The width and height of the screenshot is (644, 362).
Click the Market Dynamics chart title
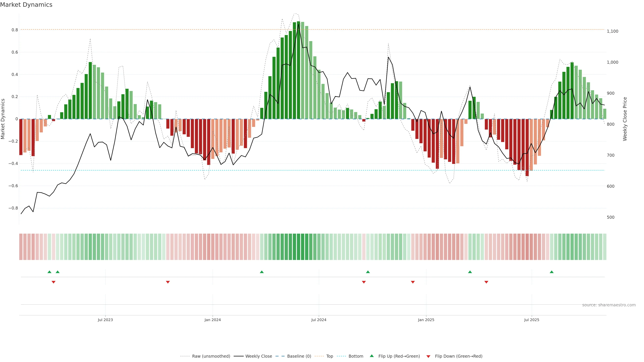coord(26,5)
